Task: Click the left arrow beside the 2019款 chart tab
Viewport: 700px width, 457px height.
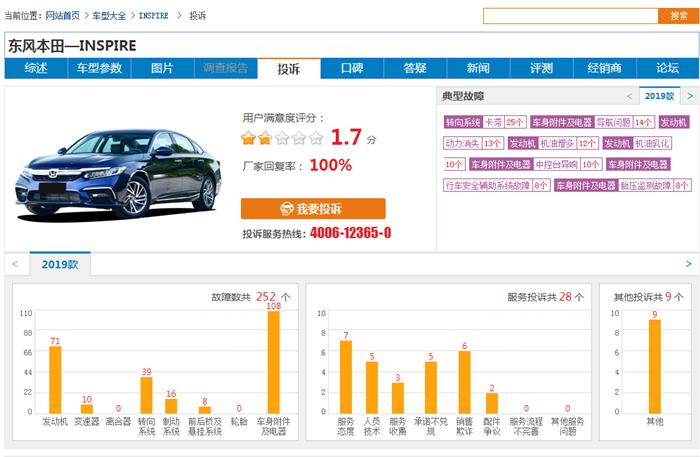Action: coord(15,264)
